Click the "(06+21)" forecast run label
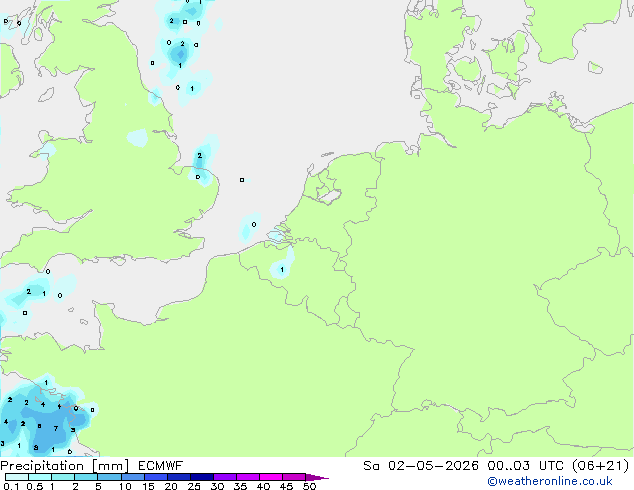Screen dimensions: 634x490 601,466
